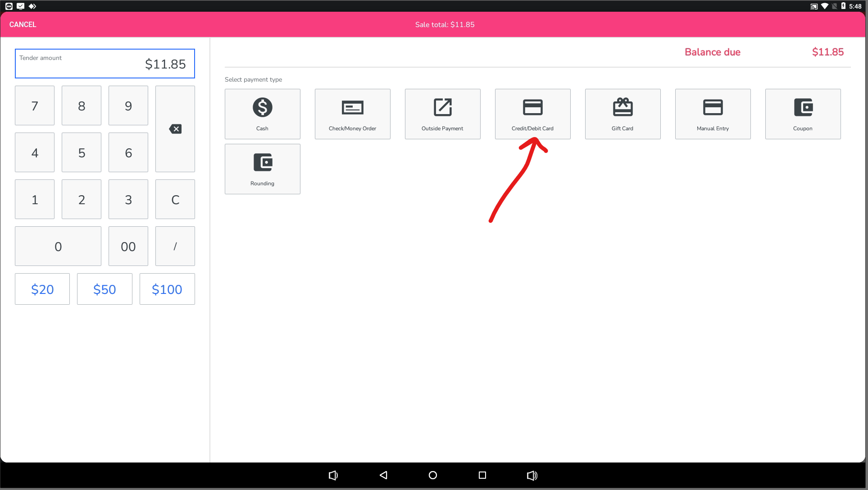
Task: Choose Check/Money Order payment
Action: tap(352, 114)
